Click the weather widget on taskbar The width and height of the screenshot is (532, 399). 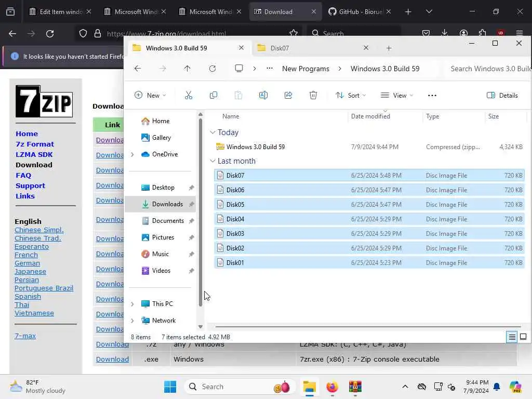(37, 387)
